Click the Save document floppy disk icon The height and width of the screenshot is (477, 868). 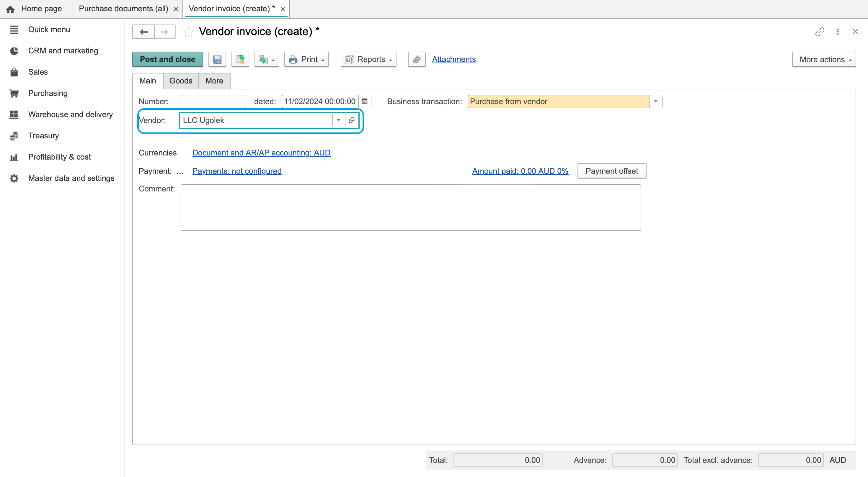tap(217, 59)
